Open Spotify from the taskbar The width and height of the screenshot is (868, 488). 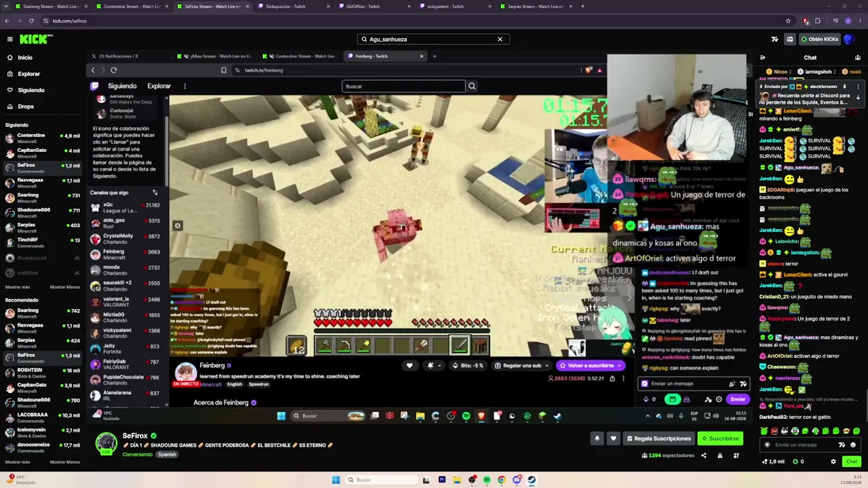click(487, 480)
